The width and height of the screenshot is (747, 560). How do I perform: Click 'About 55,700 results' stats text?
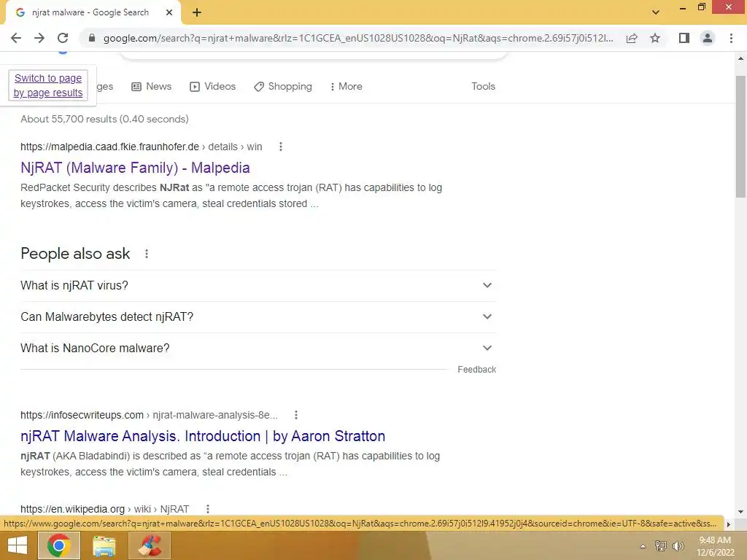[104, 119]
